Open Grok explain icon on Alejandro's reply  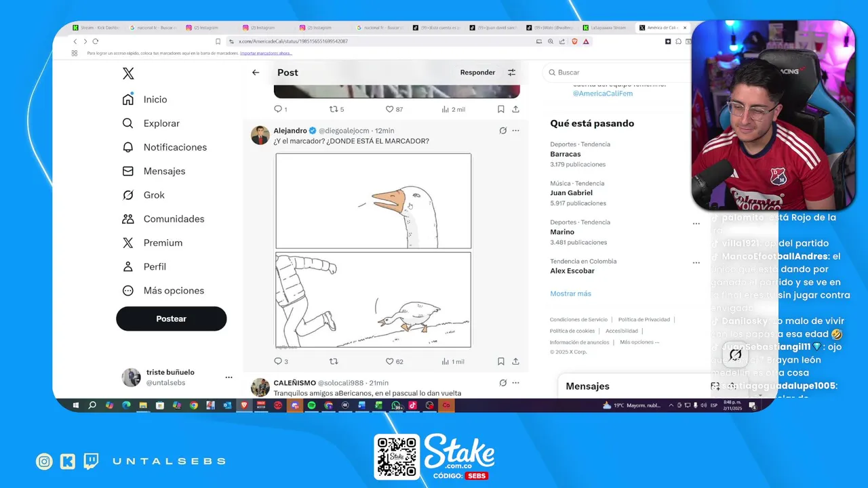(502, 131)
